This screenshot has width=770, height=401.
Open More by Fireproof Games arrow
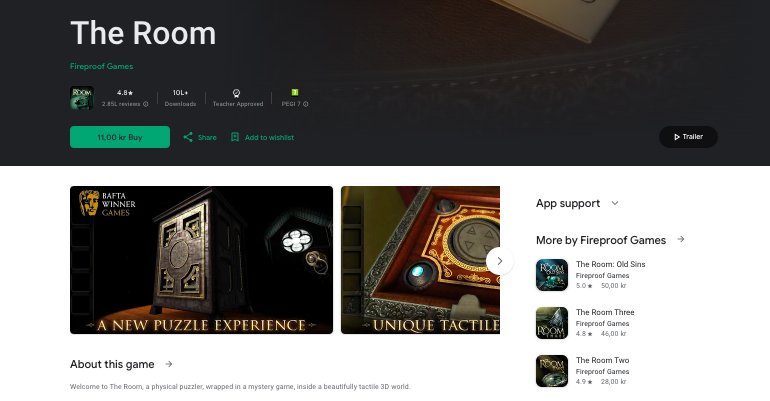(x=681, y=240)
